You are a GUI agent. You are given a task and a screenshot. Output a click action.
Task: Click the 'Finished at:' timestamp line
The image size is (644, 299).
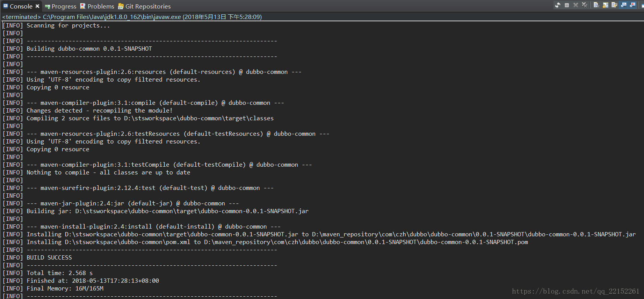pyautogui.click(x=81, y=281)
